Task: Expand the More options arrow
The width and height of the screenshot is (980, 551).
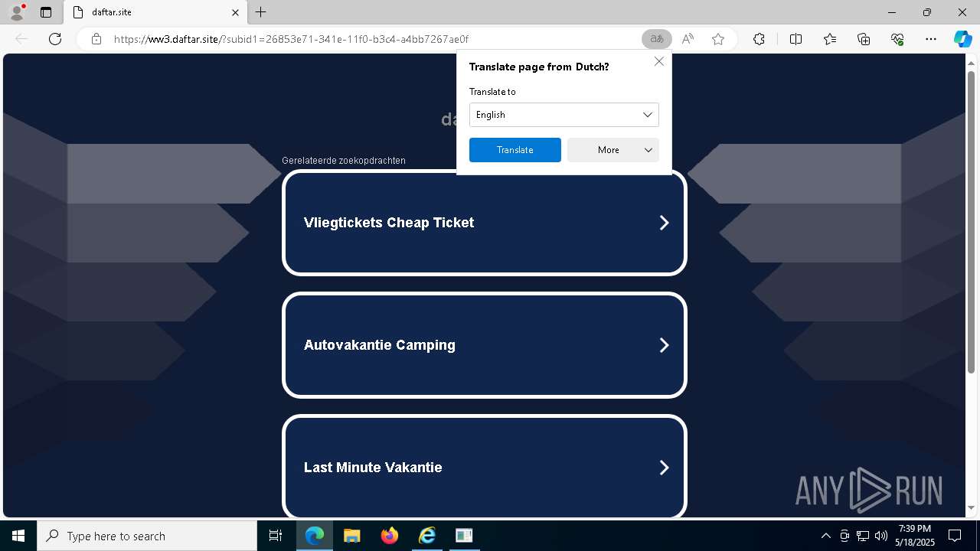Action: point(648,150)
